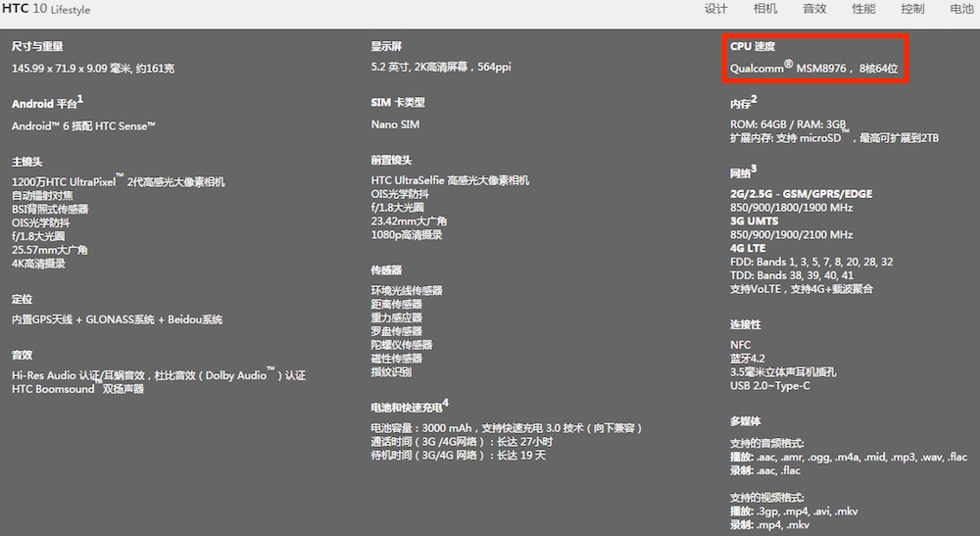Click the 磁性传感器 line

(396, 359)
